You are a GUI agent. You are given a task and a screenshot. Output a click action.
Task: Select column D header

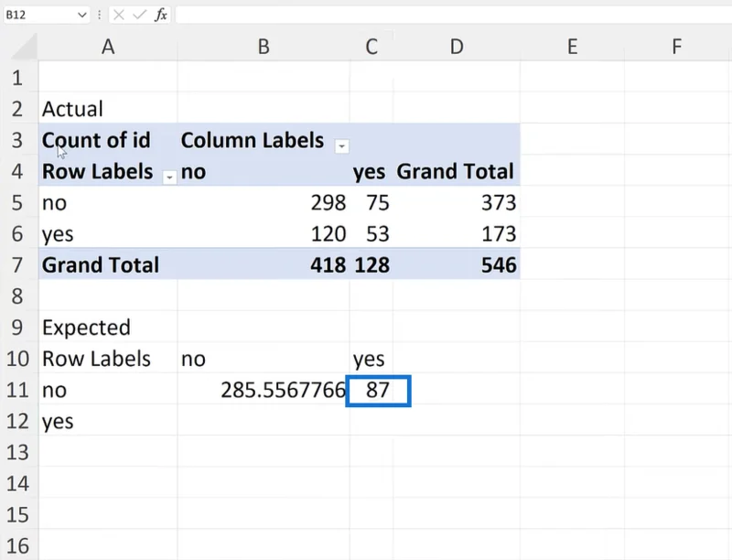(457, 46)
